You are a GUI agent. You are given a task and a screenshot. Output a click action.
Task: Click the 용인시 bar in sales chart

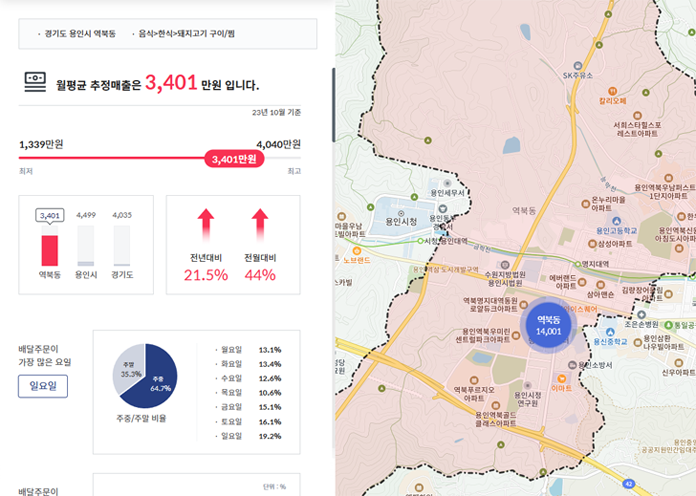[x=86, y=245]
